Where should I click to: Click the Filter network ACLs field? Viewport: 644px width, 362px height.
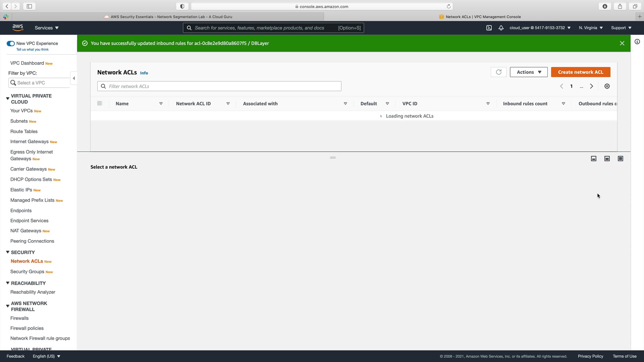(219, 86)
